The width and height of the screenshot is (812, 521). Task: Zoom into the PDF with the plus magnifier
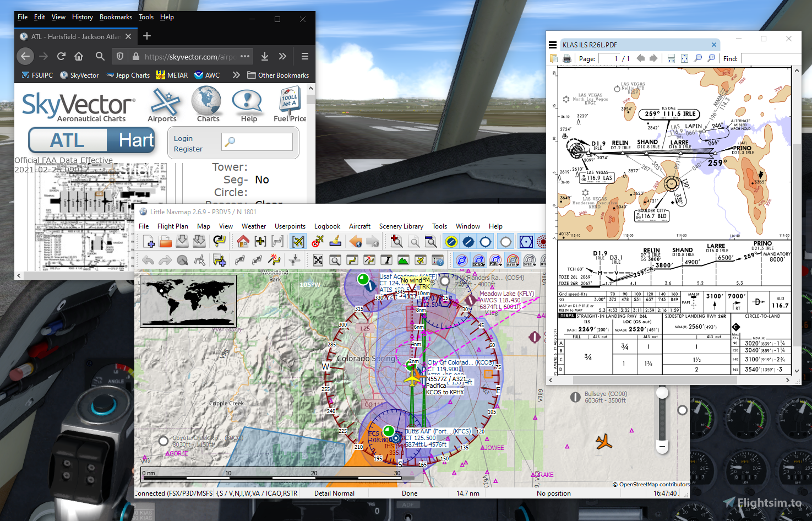point(711,58)
